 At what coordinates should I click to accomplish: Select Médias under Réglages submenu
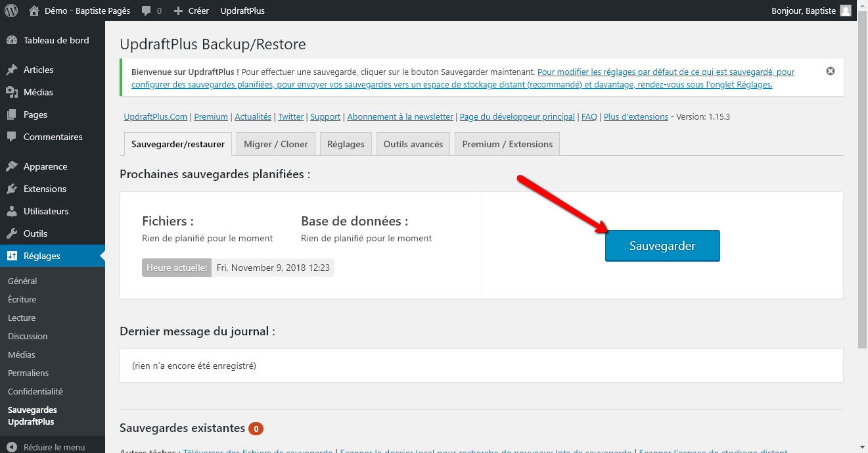click(22, 354)
